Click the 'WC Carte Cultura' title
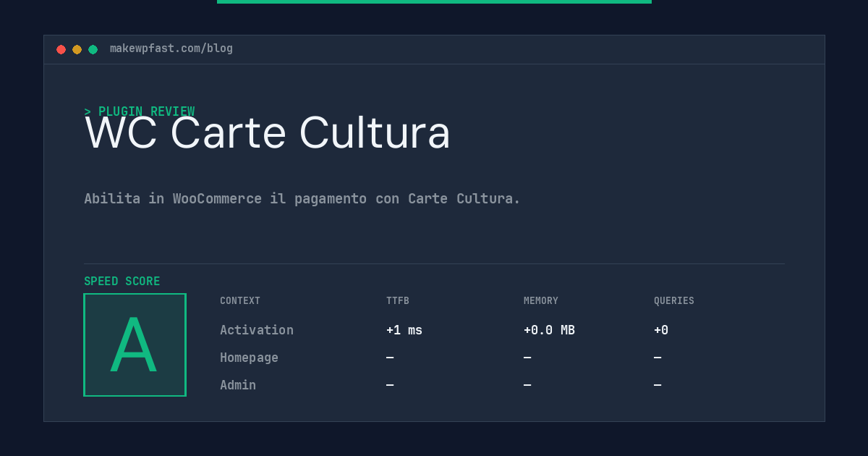This screenshot has height=456, width=868. tap(268, 133)
